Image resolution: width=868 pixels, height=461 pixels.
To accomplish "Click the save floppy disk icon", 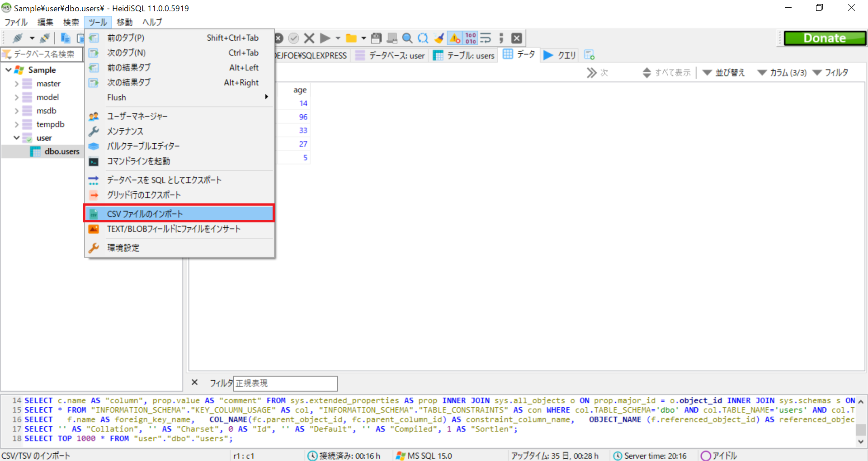I will click(x=376, y=38).
